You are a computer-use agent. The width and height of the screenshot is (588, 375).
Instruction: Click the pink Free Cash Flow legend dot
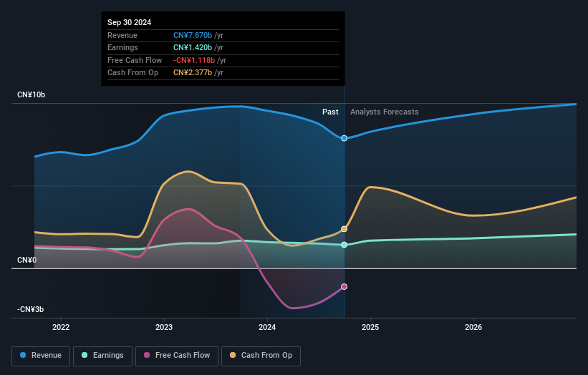coord(147,355)
